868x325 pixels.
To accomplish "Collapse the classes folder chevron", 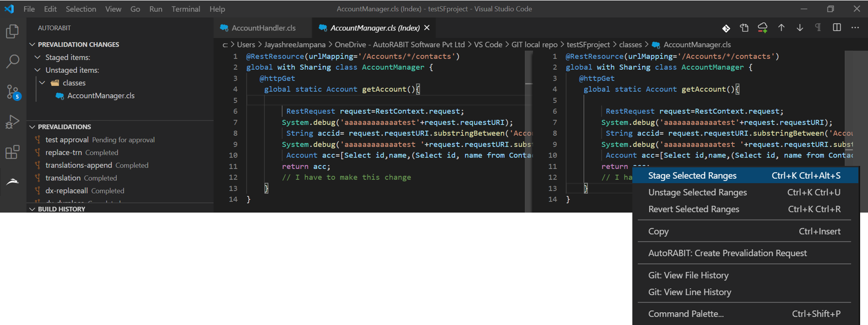I will 43,83.
